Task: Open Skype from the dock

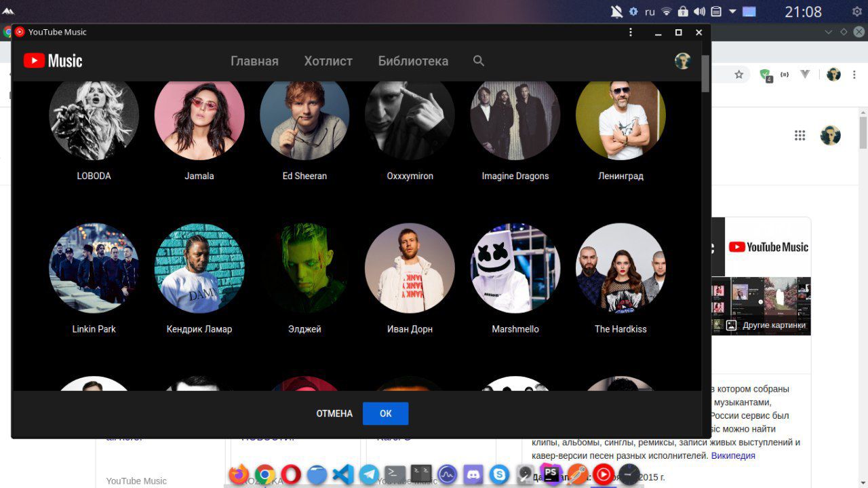Action: (500, 474)
